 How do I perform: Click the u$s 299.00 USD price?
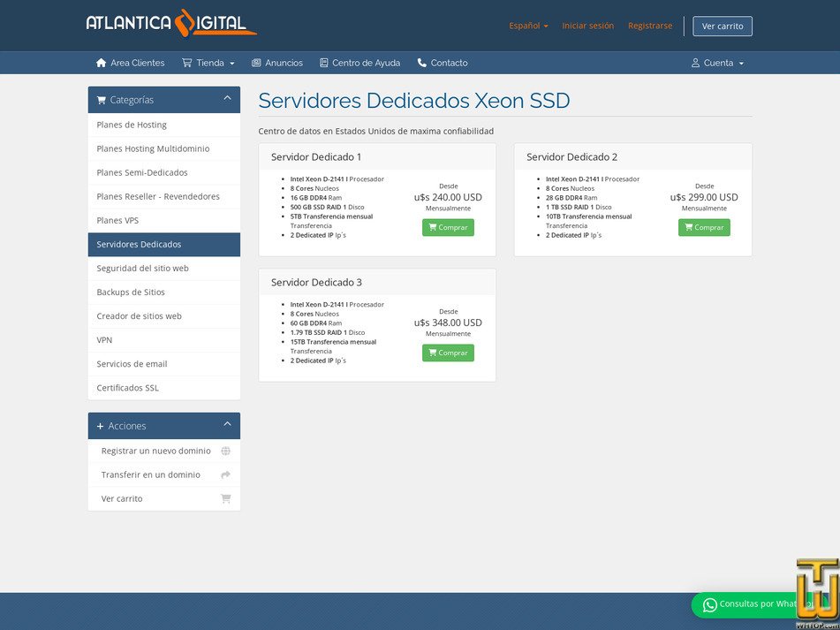(704, 197)
